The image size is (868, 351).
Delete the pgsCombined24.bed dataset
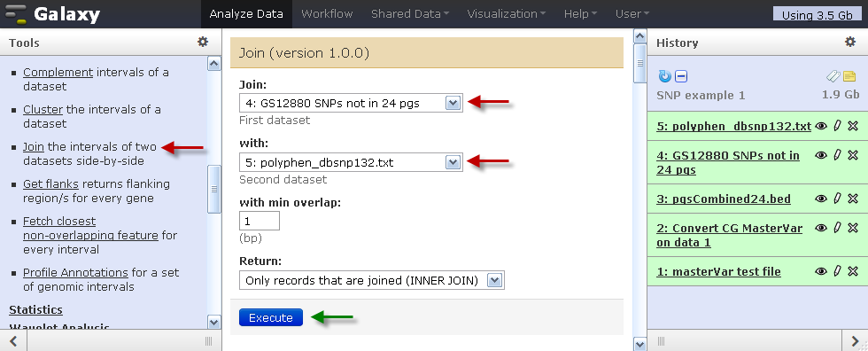(x=853, y=199)
